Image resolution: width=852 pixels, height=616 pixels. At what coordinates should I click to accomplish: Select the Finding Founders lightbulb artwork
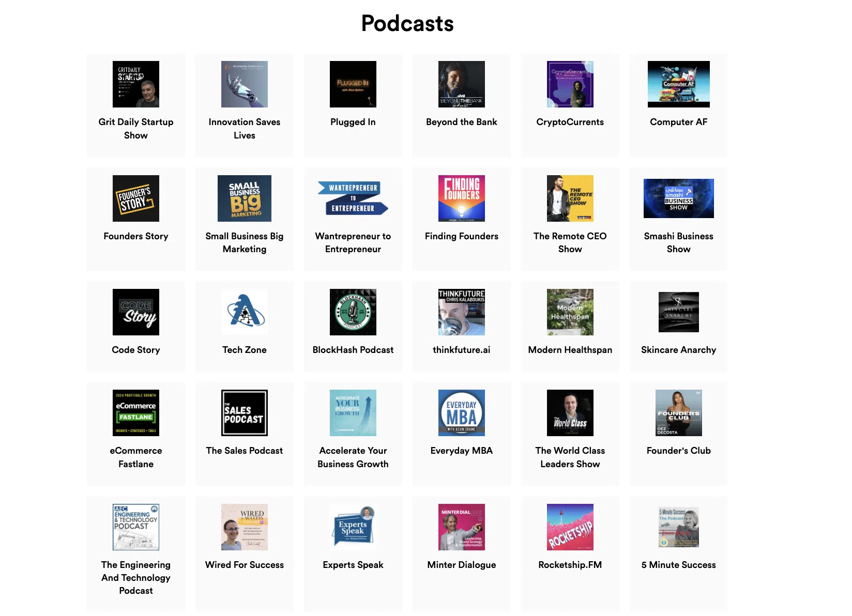tap(461, 198)
